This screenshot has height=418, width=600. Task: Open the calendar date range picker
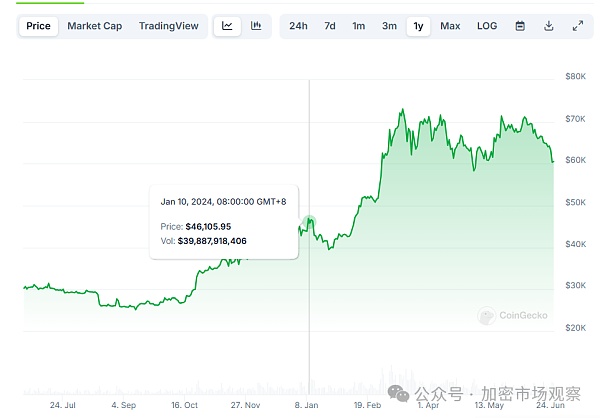pyautogui.click(x=520, y=25)
